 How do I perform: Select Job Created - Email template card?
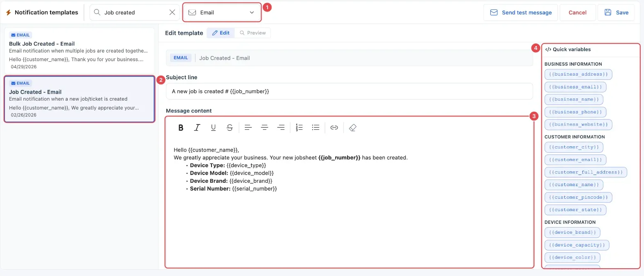(x=79, y=99)
